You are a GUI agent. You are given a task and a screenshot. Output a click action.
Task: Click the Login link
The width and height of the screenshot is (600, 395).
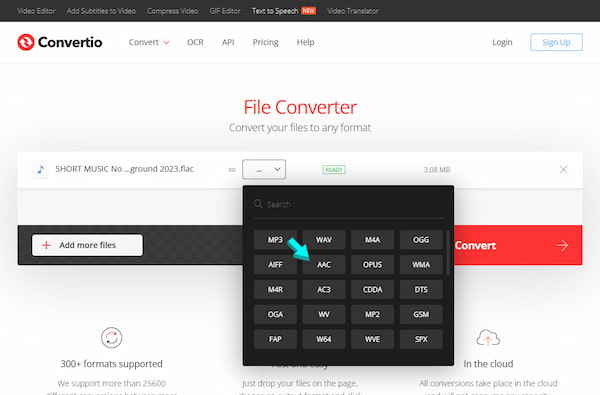[x=502, y=42]
